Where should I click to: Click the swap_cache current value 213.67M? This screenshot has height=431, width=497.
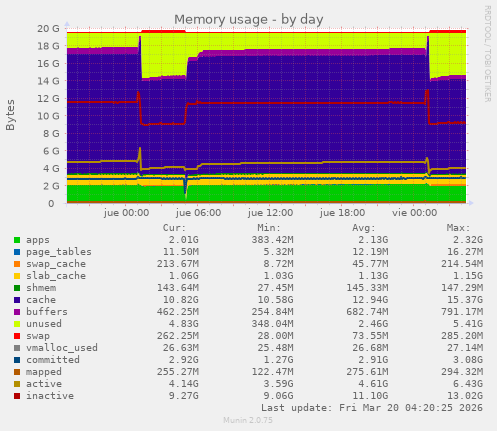pos(178,264)
